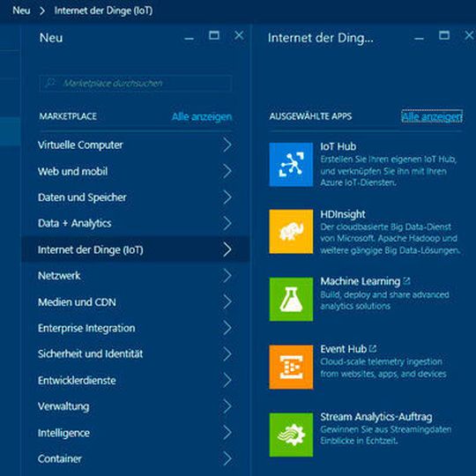
Task: Expand the Netzwerk chevron
Action: [x=227, y=276]
